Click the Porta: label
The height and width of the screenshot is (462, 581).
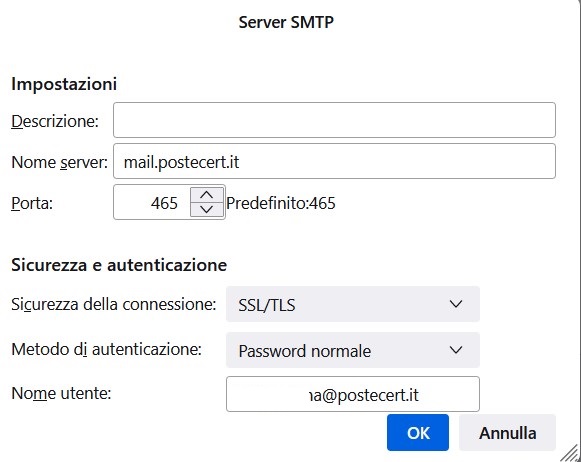(x=32, y=203)
